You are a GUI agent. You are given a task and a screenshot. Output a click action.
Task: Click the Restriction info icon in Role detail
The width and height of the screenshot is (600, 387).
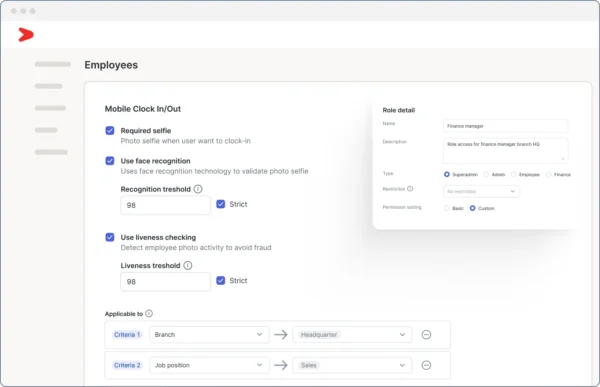pyautogui.click(x=410, y=189)
